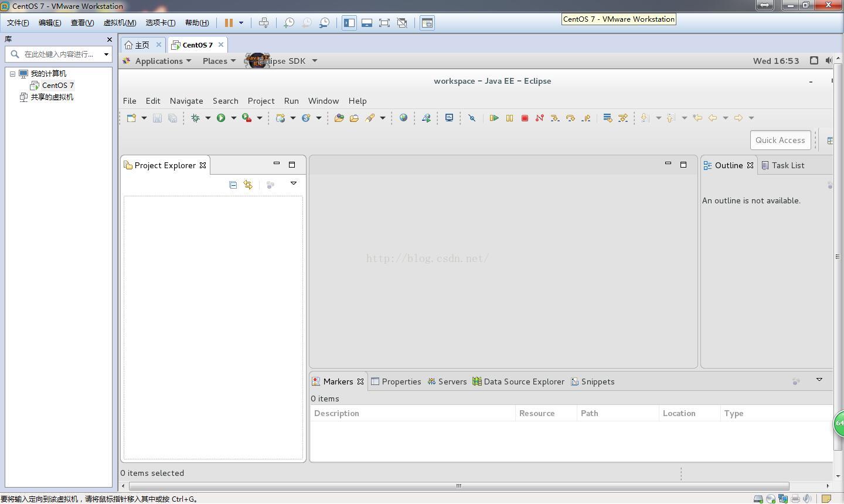The height and width of the screenshot is (504, 844).
Task: Click the Description column header in Markers
Action: pyautogui.click(x=413, y=413)
